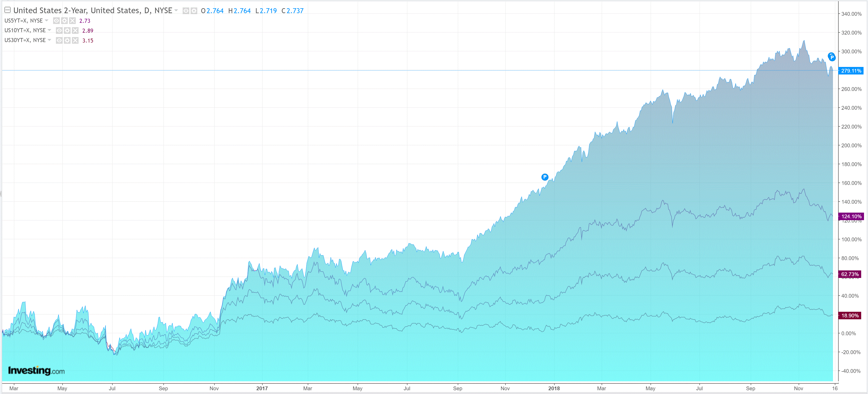Remove the US5YT=X comparison series
868x394 pixels.
(72, 20)
